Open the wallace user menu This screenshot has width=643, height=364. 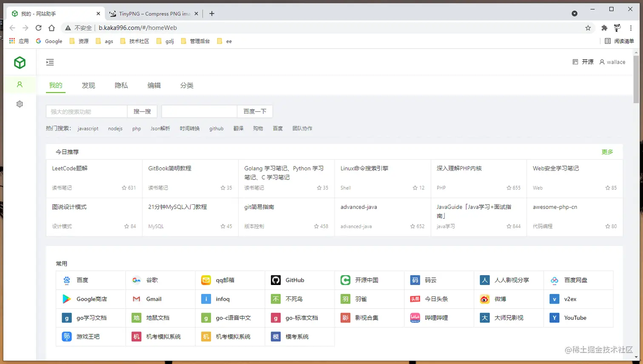(x=612, y=62)
